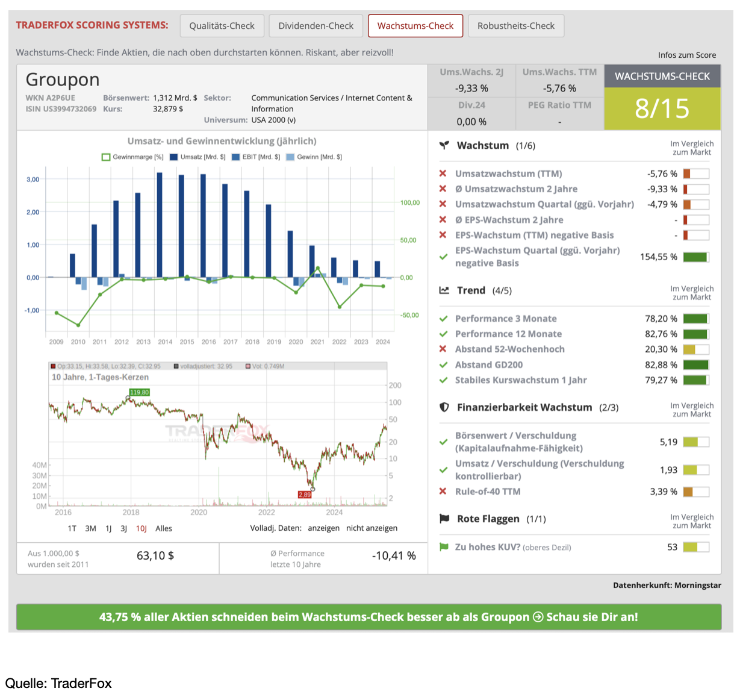Click the Kurs value 32,879 $
The height and width of the screenshot is (700, 737).
[168, 109]
